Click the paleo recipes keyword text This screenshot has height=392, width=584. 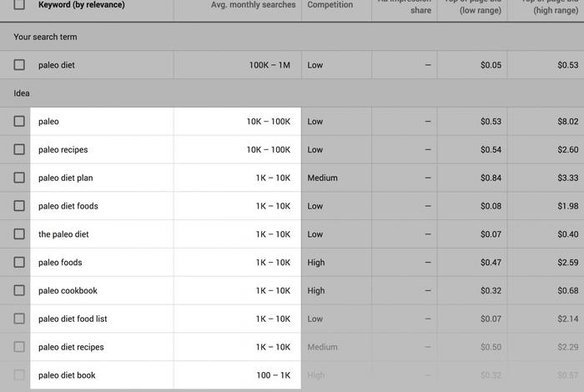63,149
